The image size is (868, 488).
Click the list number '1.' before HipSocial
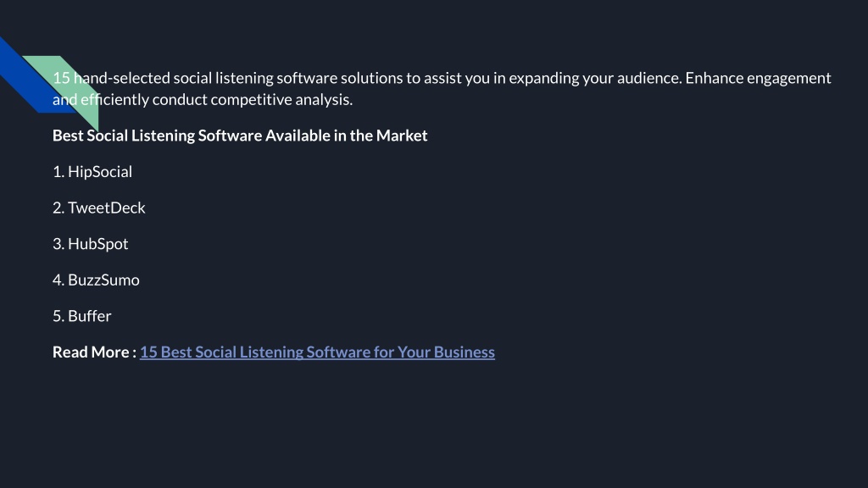pyautogui.click(x=58, y=171)
